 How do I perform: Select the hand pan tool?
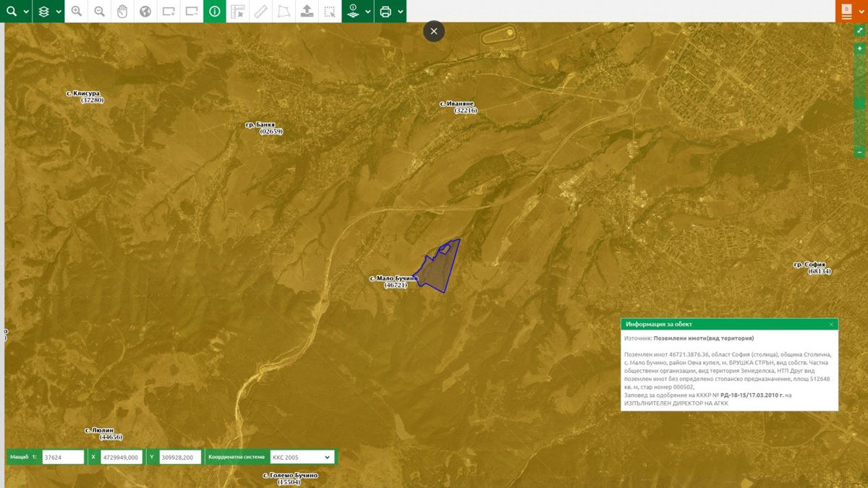[x=122, y=12]
